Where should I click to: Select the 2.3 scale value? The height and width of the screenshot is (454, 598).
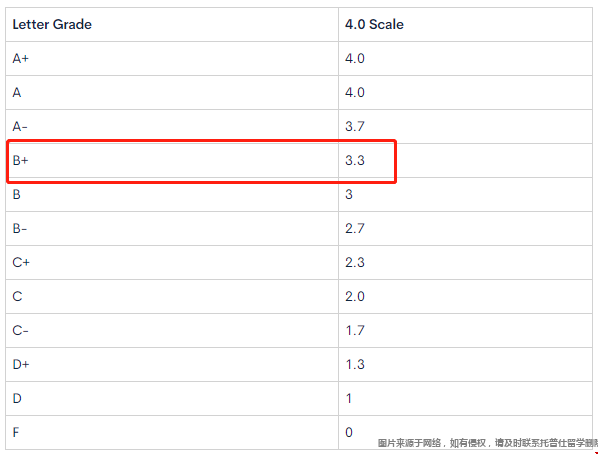point(355,262)
